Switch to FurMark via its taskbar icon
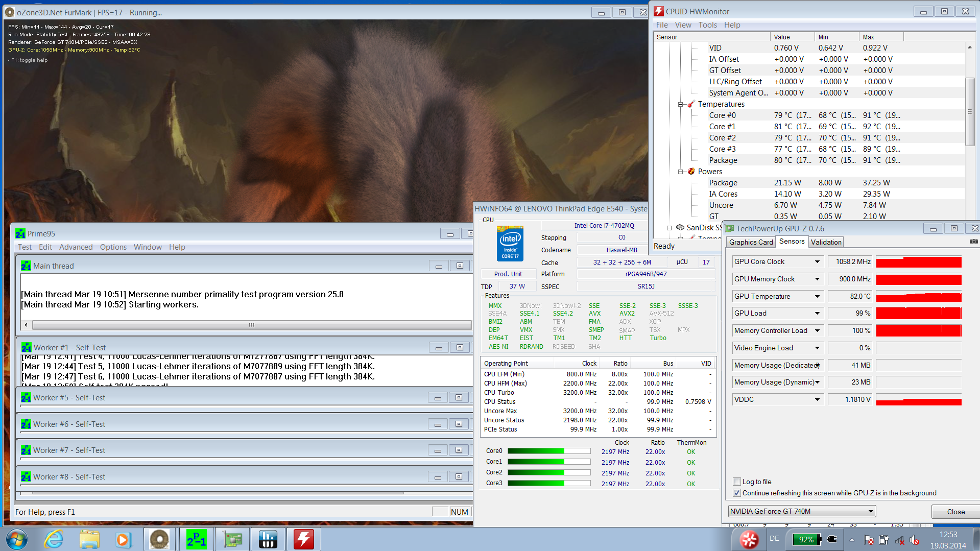This screenshot has width=980, height=551. [159, 539]
